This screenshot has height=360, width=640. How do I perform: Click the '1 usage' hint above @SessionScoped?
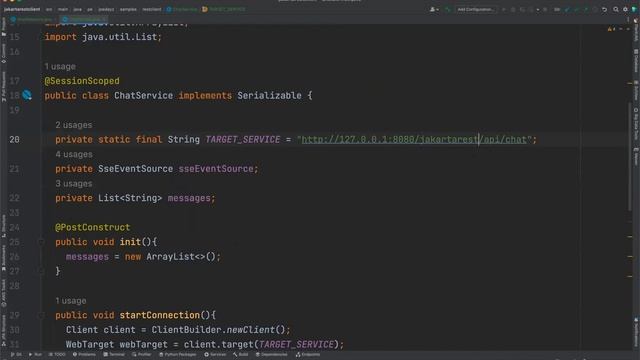tap(60, 66)
